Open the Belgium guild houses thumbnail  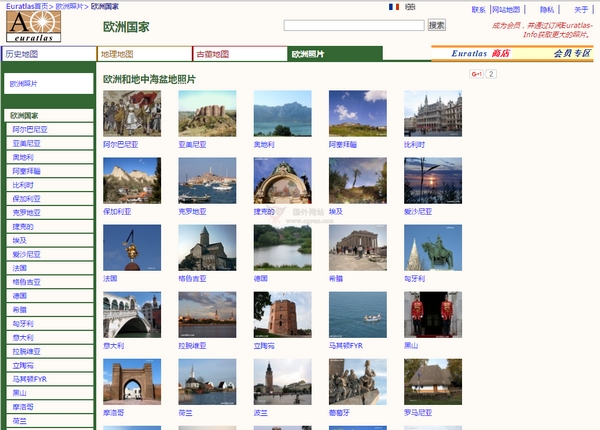pyautogui.click(x=433, y=113)
